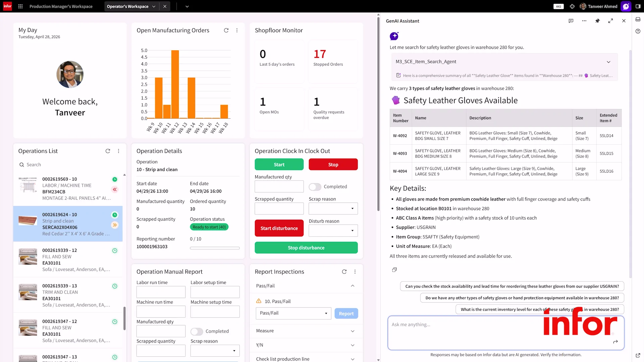Screen dimensions: 644x362
Task: Expand the Measure inspection section
Action: (306, 331)
